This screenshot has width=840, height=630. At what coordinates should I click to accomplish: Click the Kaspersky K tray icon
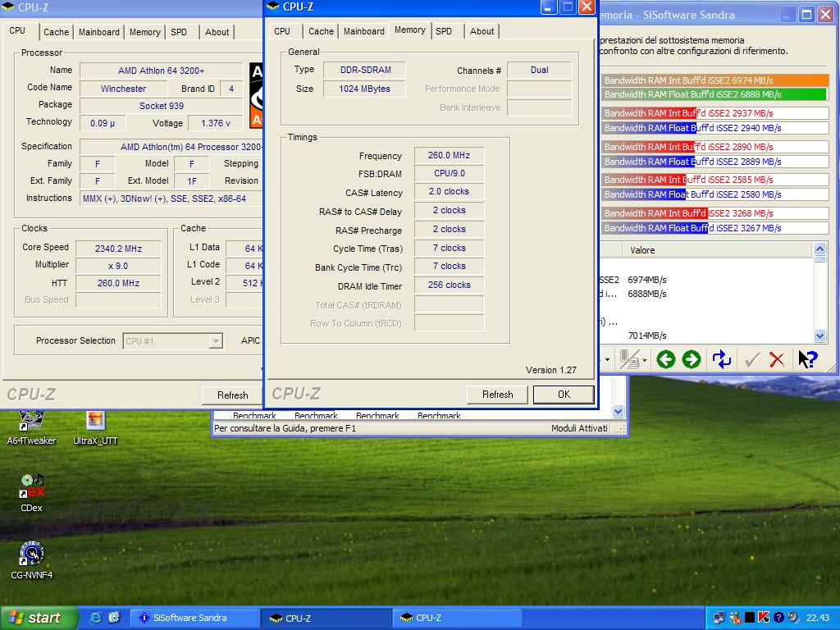764,618
